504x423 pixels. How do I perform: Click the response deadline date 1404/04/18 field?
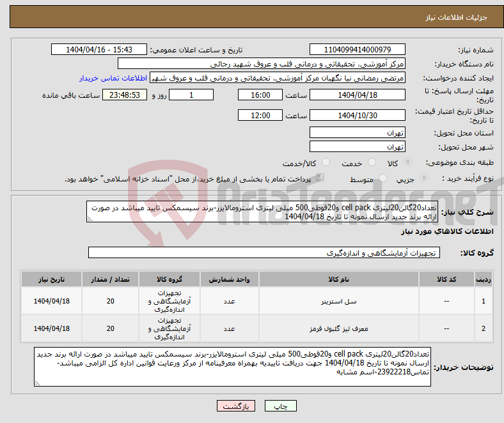(x=357, y=95)
